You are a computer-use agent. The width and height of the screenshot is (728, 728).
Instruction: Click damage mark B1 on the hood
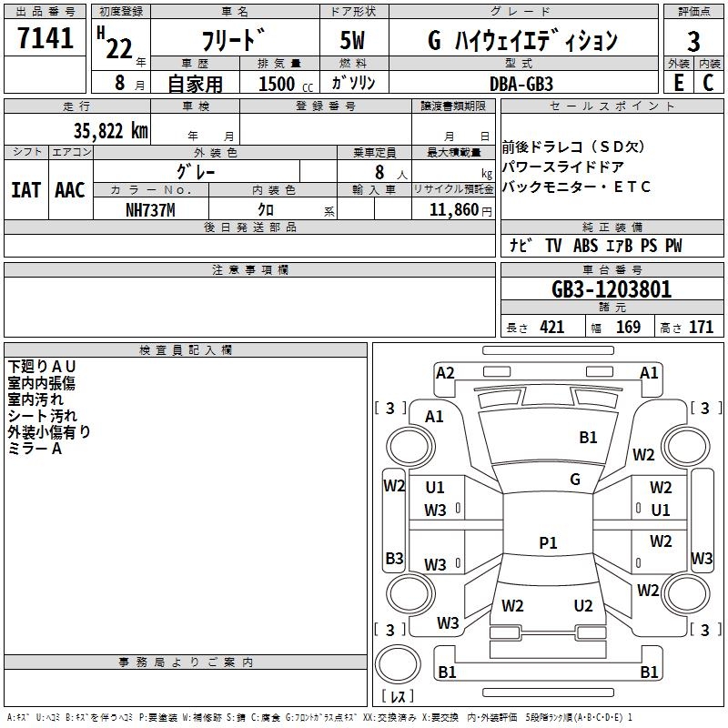[x=588, y=438]
